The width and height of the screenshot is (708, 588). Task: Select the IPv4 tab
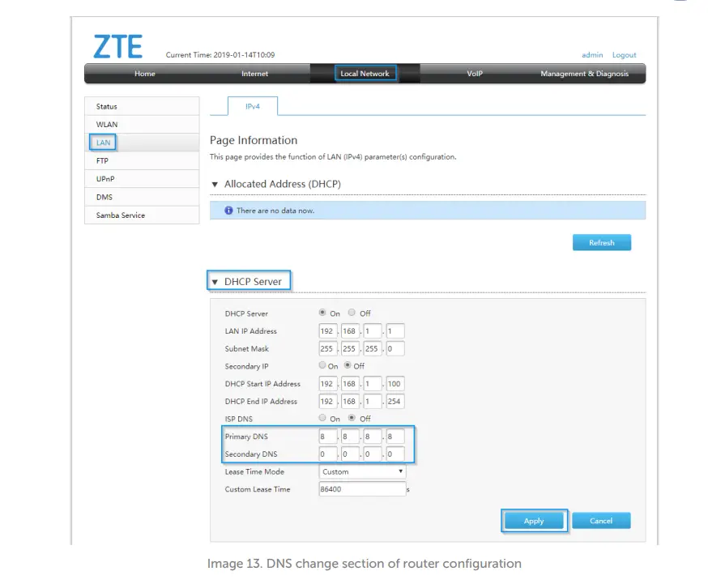pyautogui.click(x=252, y=105)
